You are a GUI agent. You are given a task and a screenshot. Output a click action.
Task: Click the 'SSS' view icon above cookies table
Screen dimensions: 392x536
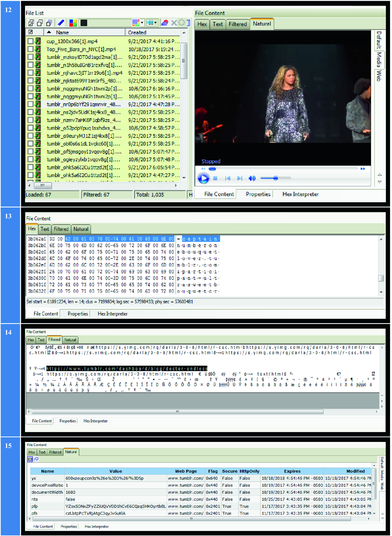point(30,459)
